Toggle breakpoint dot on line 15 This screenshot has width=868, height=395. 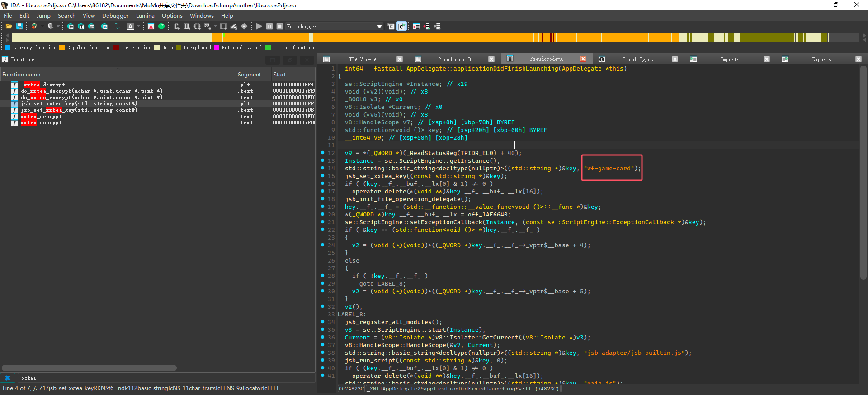pyautogui.click(x=323, y=176)
